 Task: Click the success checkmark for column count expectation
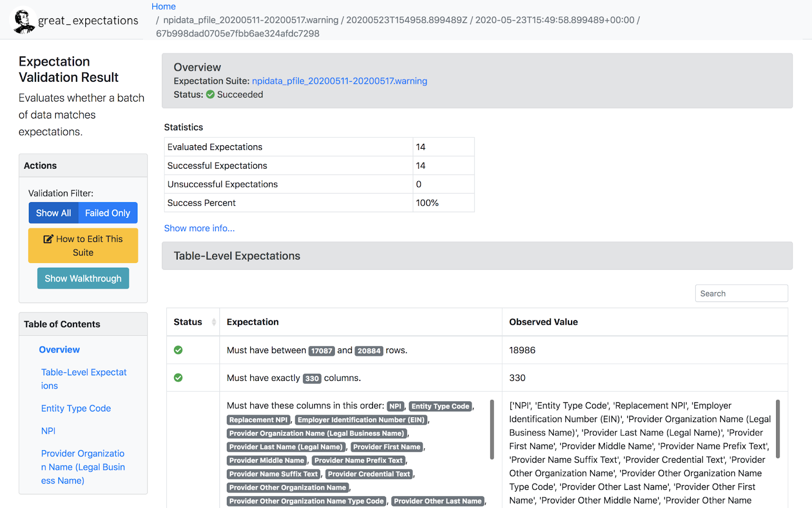(x=178, y=377)
